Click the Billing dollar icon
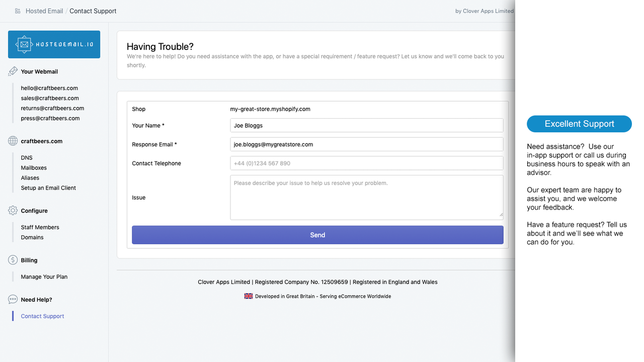The image size is (644, 362). point(13,260)
